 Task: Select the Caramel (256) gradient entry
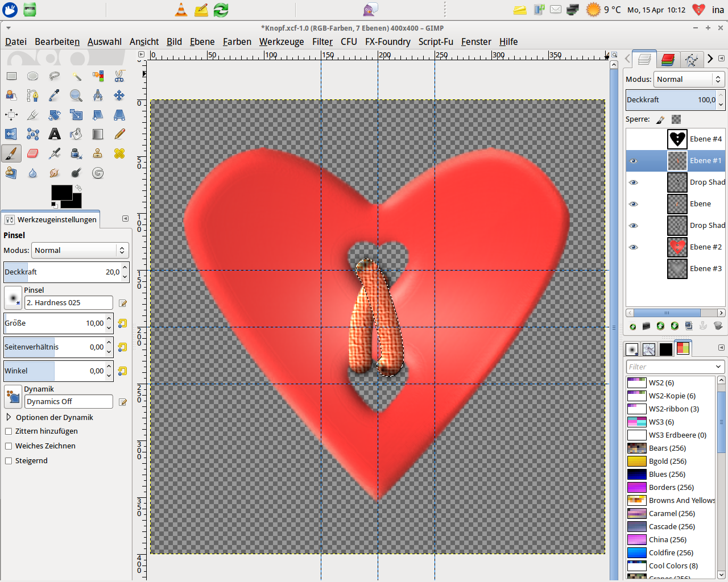pos(671,514)
